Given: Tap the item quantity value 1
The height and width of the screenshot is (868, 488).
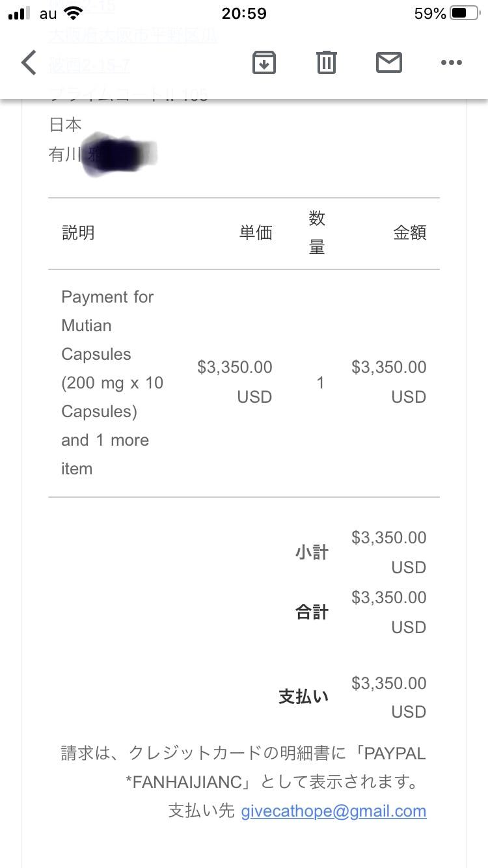Looking at the screenshot, I should click(x=320, y=383).
